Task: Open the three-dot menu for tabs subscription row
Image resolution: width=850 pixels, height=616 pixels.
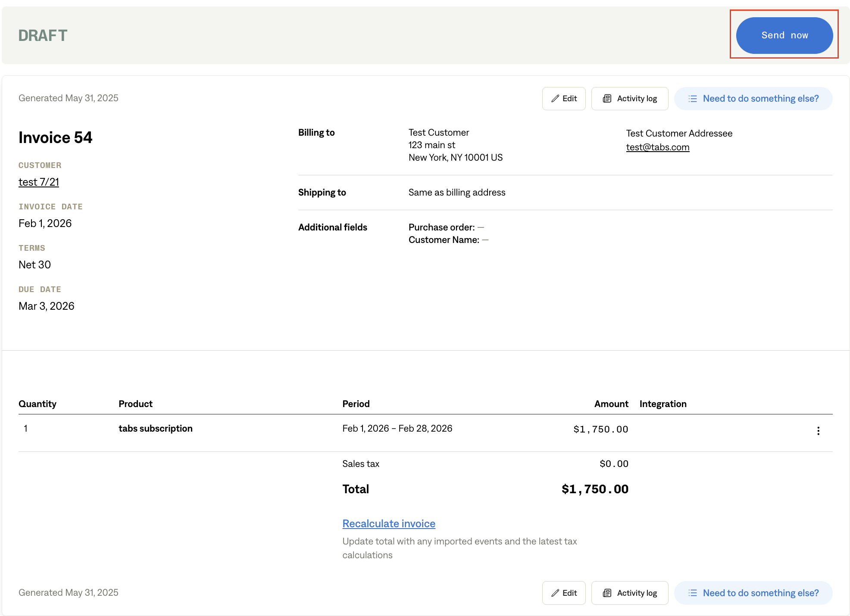Action: [x=818, y=431]
